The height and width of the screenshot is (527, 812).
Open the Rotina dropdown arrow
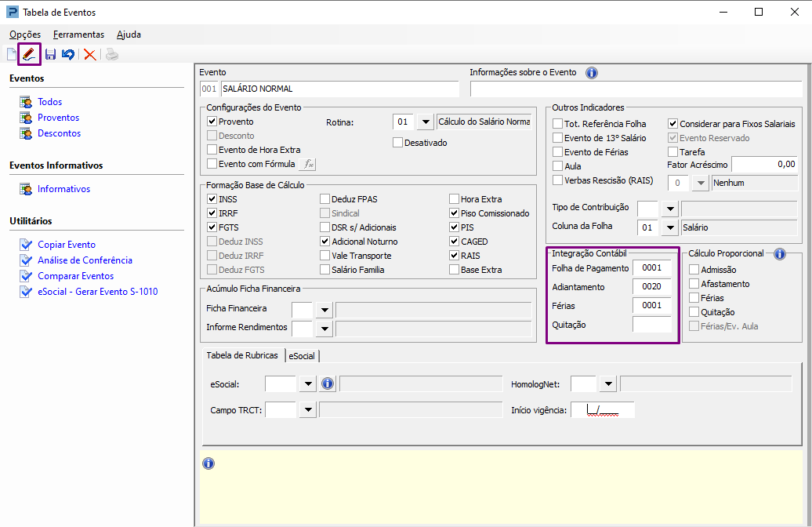[426, 122]
